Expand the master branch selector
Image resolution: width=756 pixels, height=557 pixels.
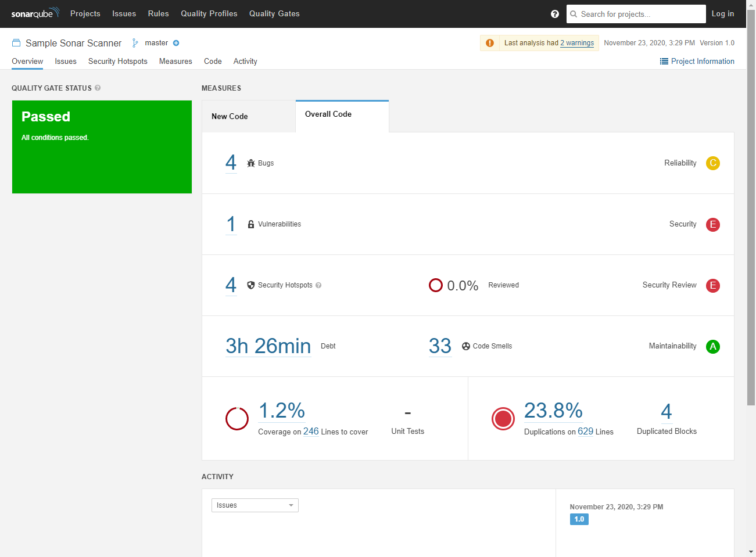click(x=156, y=43)
